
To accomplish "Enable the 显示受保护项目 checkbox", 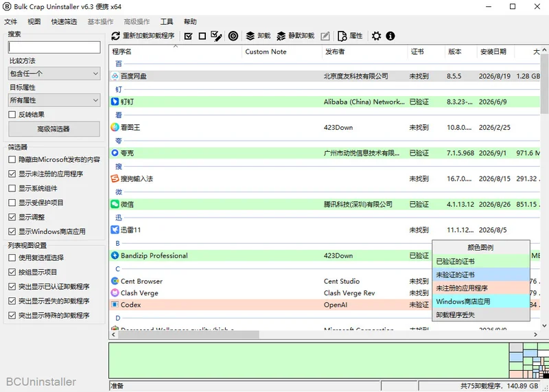I will (x=12, y=203).
